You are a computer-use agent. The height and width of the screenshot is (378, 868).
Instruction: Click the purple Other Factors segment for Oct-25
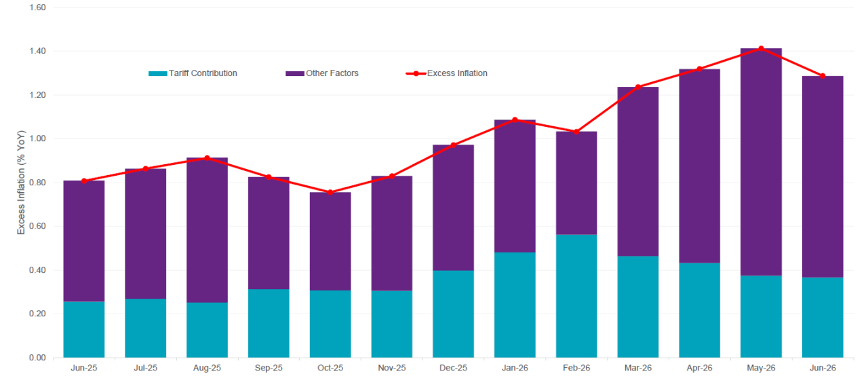330,242
